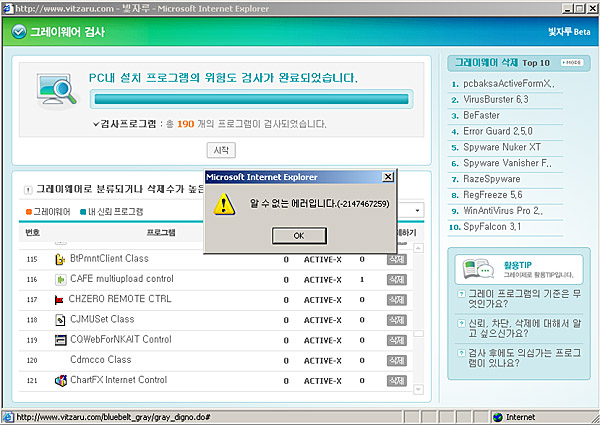The height and width of the screenshot is (425, 600).
Task: Click the program list scrollbar thumb
Action: coord(419,334)
